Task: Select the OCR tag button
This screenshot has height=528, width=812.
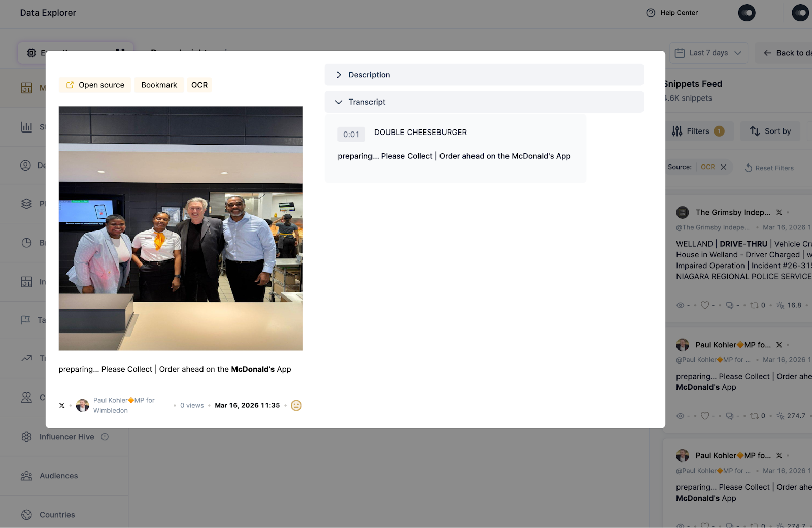Action: [x=199, y=85]
